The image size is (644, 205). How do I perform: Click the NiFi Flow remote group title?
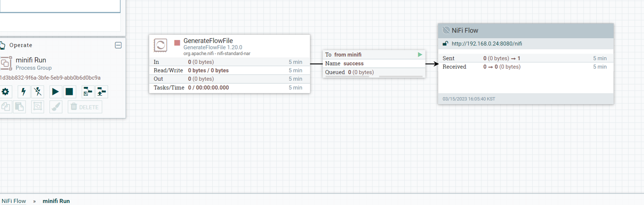click(465, 30)
